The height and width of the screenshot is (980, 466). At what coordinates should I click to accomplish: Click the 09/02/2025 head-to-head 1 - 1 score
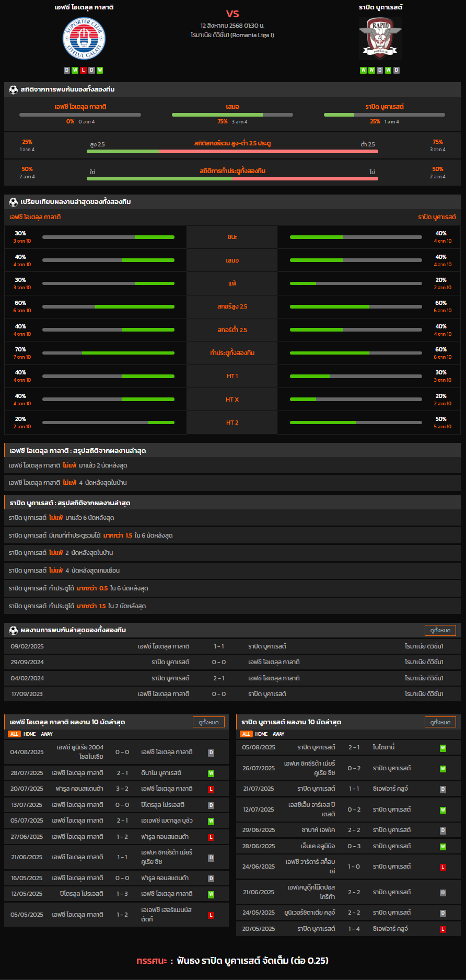coord(219,647)
